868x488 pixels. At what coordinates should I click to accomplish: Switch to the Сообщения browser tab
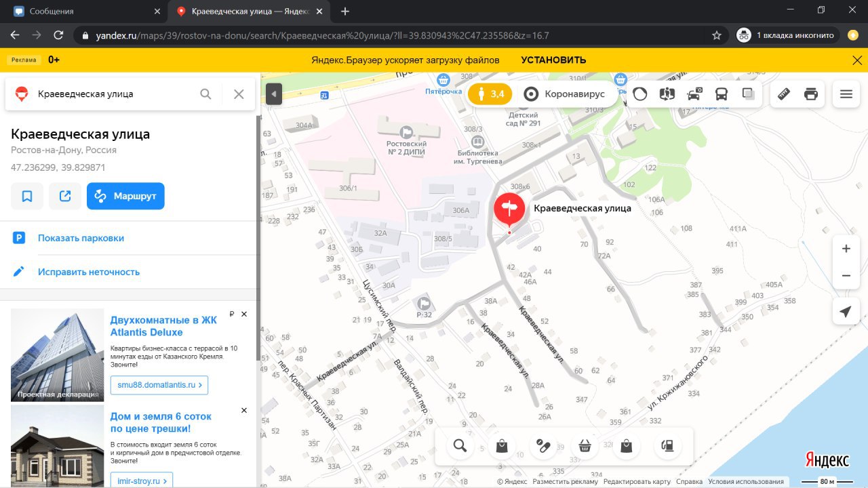[83, 12]
